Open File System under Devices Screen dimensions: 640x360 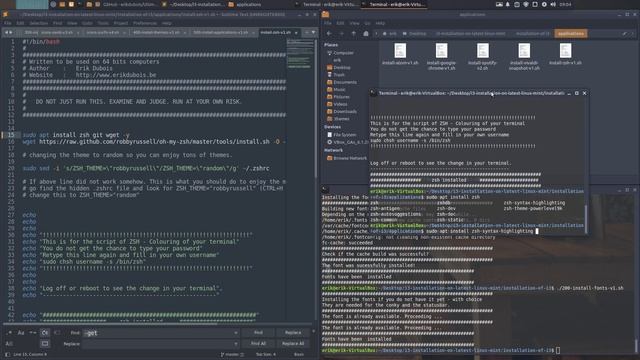coord(341,134)
